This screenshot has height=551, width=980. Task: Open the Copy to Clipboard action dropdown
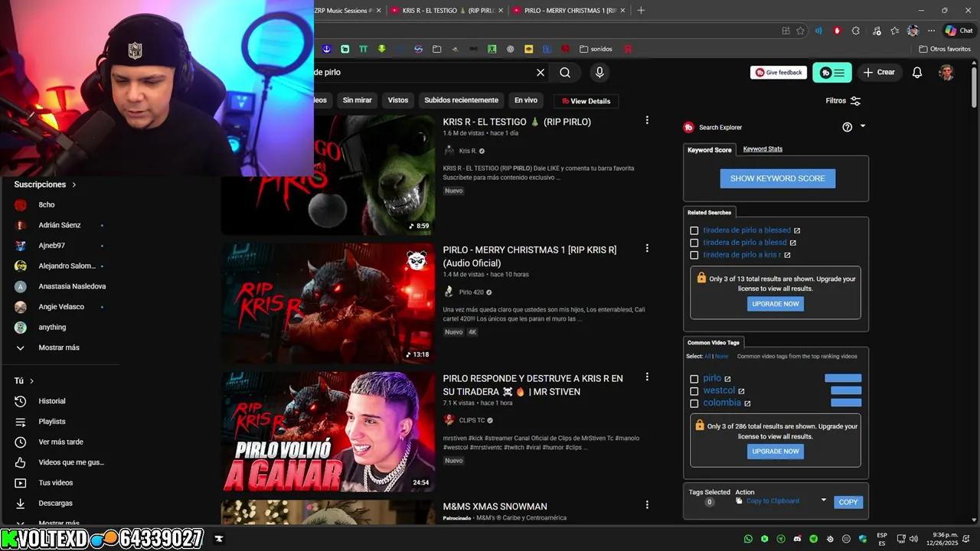point(824,500)
